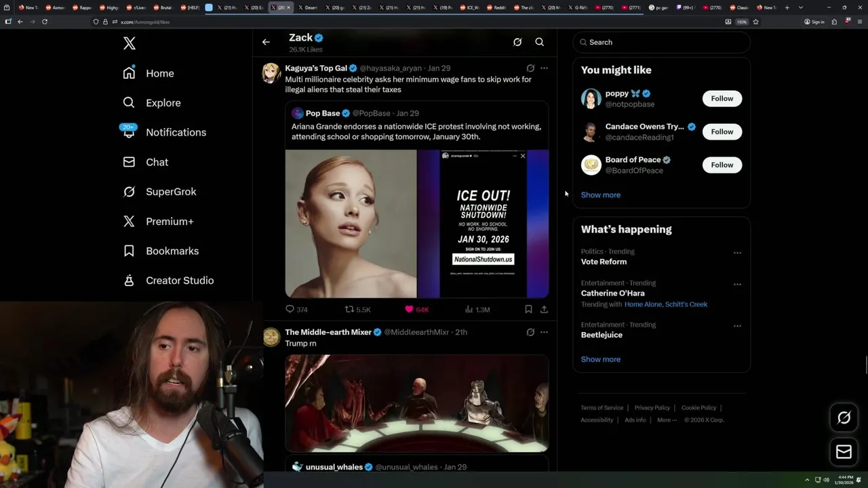Screen dimensions: 868x488
Task: Show more trending topics
Action: (x=601, y=359)
